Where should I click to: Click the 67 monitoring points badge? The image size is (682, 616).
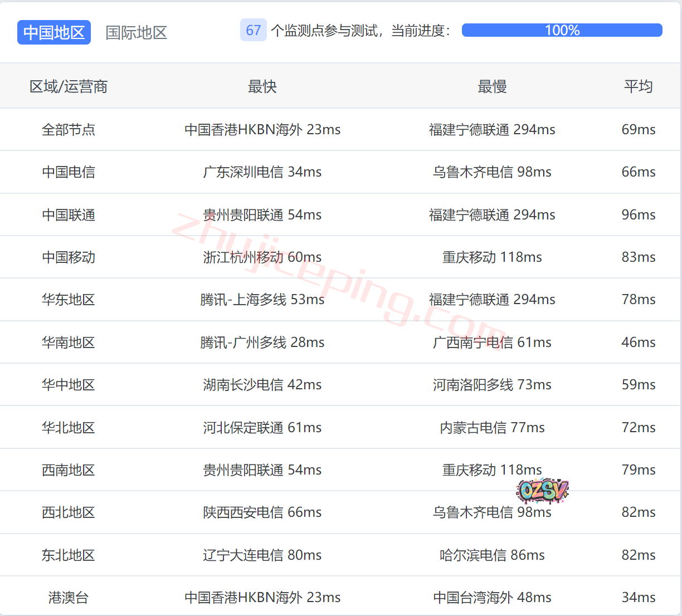coord(253,30)
